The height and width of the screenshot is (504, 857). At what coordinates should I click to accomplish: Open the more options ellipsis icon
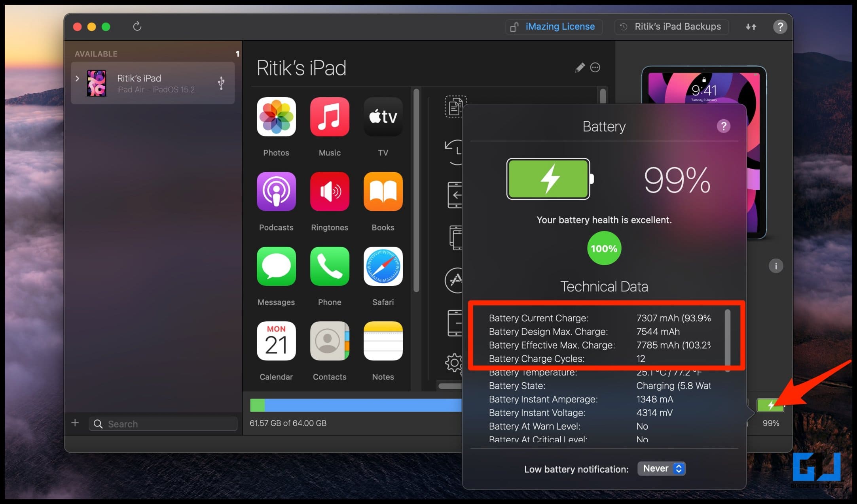tap(595, 68)
